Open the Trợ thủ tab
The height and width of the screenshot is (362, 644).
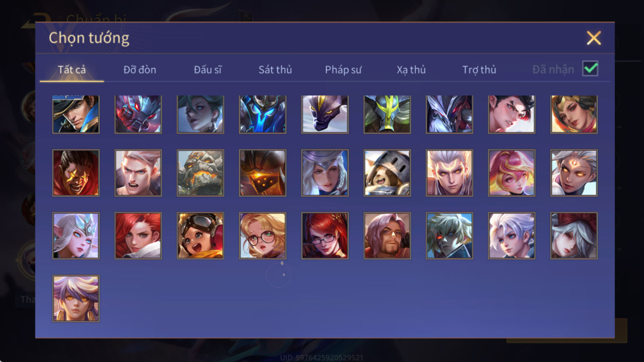pos(479,70)
